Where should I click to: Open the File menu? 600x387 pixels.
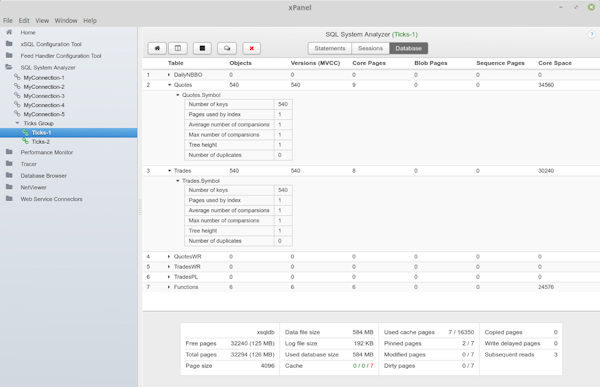(x=8, y=21)
